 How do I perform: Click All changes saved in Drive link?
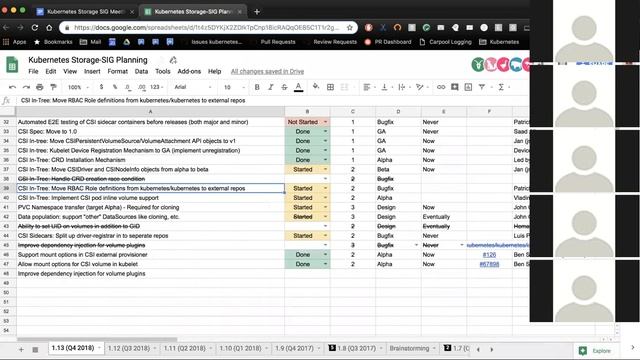pos(267,71)
